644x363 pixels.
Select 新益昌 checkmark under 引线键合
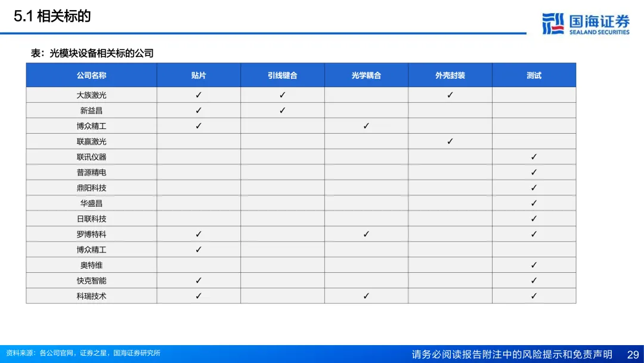coord(282,110)
